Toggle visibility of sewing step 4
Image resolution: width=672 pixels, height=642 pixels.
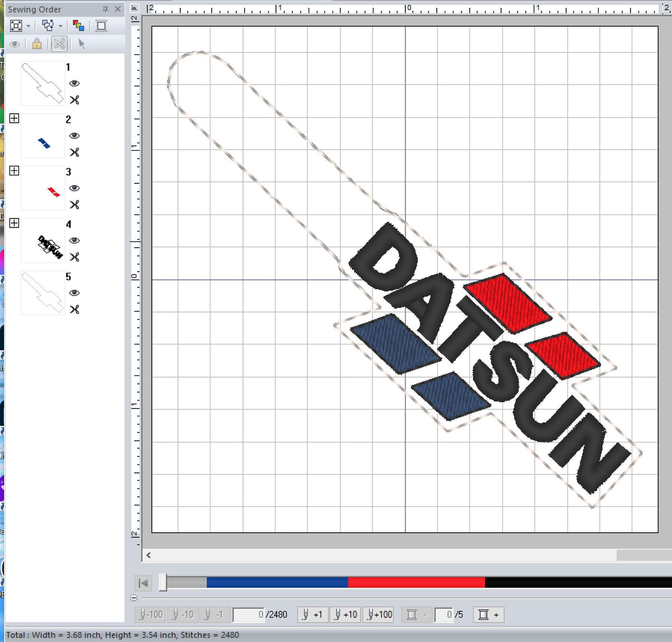[x=74, y=240]
